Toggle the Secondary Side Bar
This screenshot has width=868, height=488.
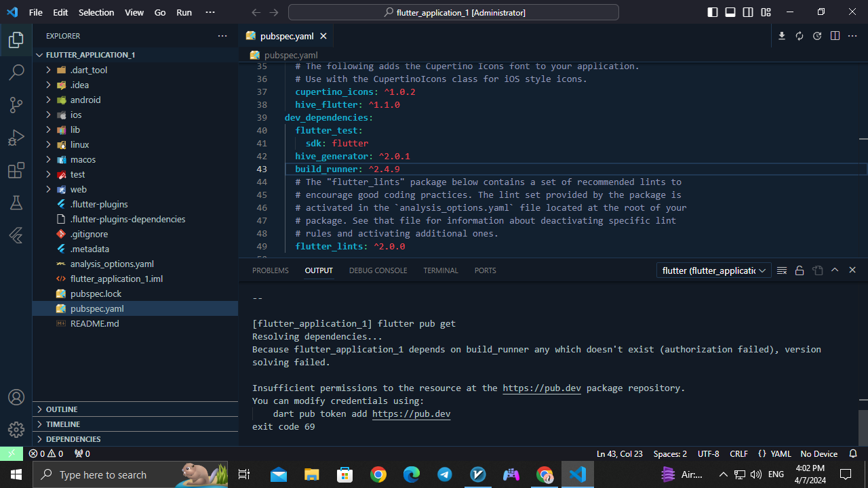point(748,12)
